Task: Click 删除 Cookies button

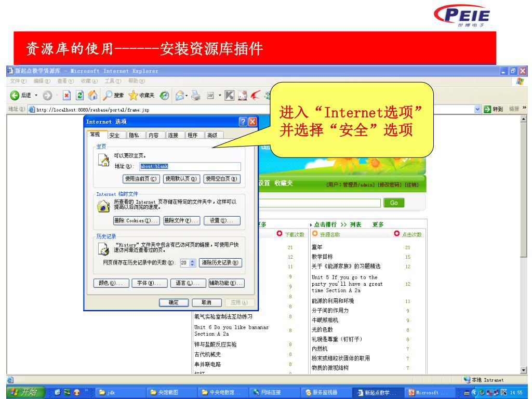Action: [x=137, y=220]
